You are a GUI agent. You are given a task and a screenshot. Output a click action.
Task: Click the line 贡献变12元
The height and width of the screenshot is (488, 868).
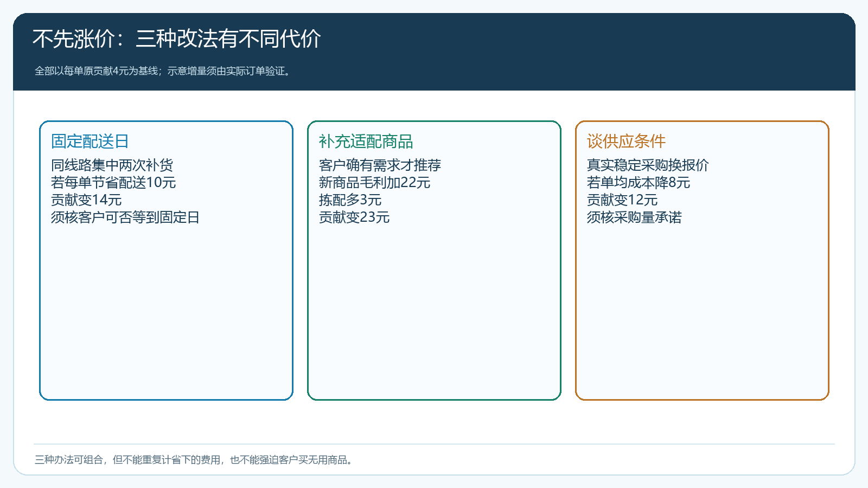622,200
